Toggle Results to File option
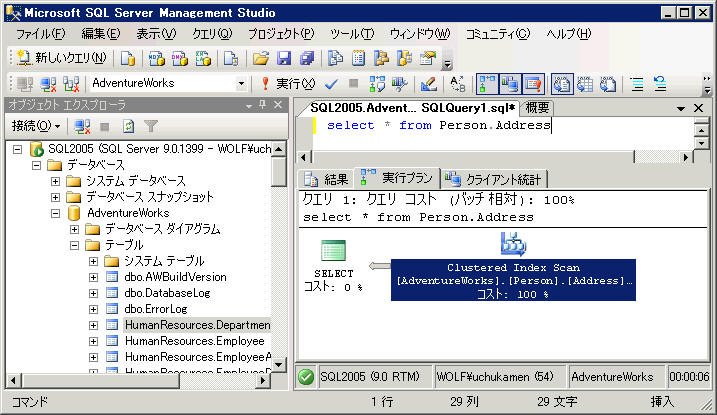Screen dimensions: 717x415 tap(608, 84)
